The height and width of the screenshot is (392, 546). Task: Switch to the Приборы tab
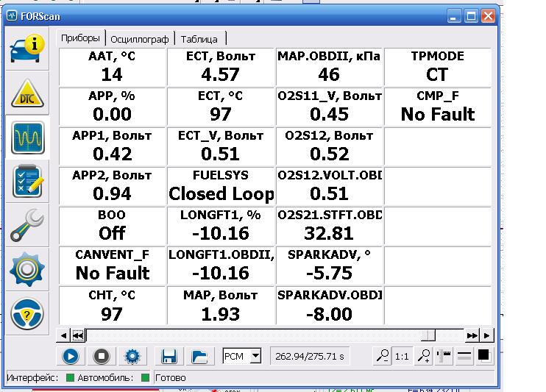(80, 38)
